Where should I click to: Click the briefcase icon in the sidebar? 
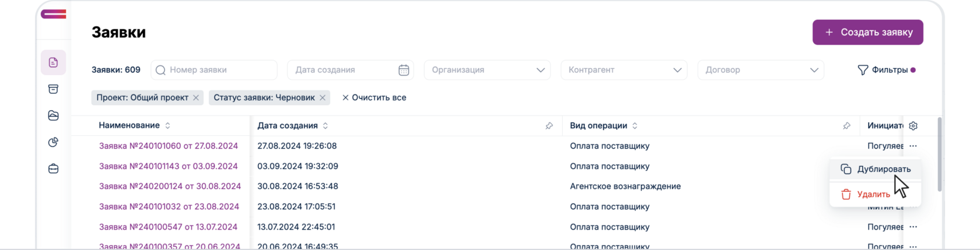point(53,169)
